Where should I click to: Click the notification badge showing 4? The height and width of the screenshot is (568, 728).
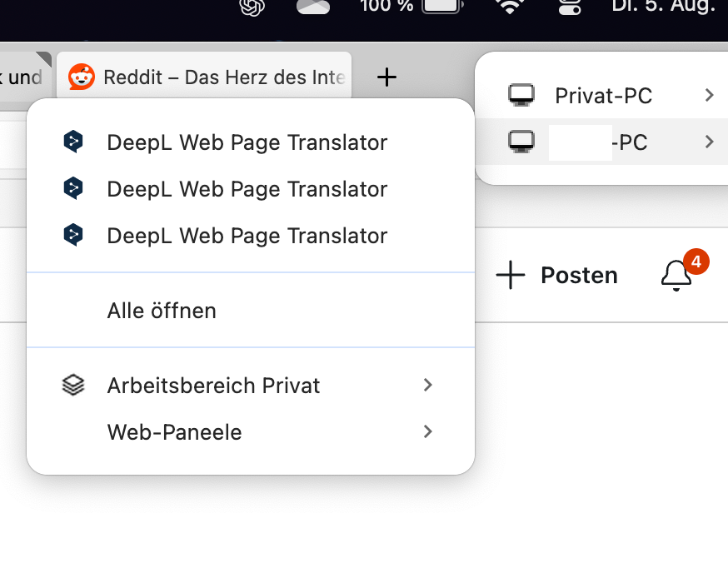point(696,262)
